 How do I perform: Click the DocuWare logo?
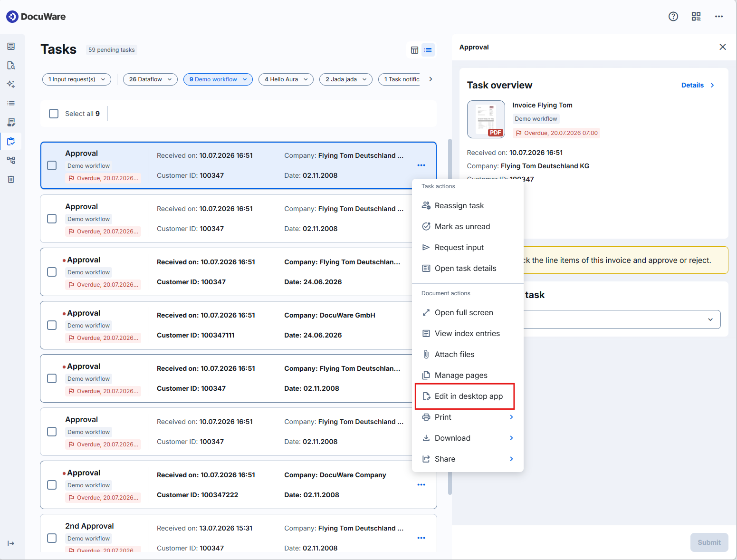click(x=36, y=17)
